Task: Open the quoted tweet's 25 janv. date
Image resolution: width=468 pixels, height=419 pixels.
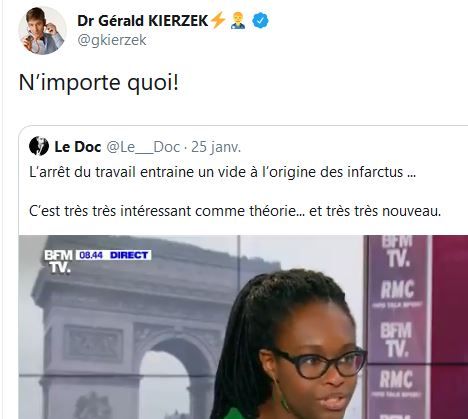Action: (x=216, y=147)
